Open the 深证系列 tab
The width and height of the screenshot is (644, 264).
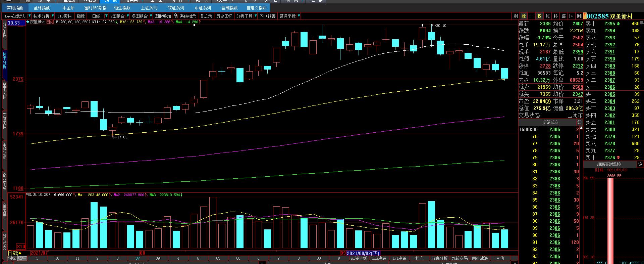[x=176, y=8]
